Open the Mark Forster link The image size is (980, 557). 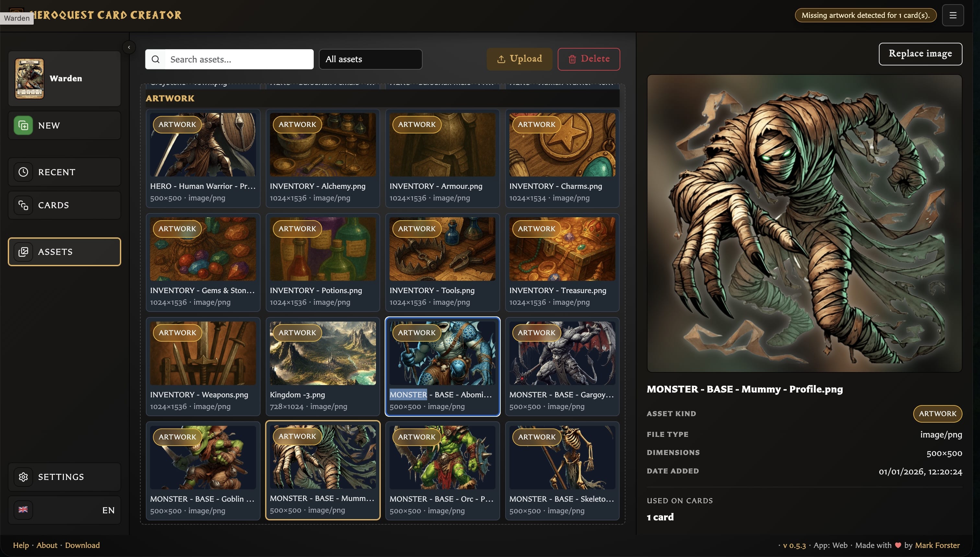point(937,545)
